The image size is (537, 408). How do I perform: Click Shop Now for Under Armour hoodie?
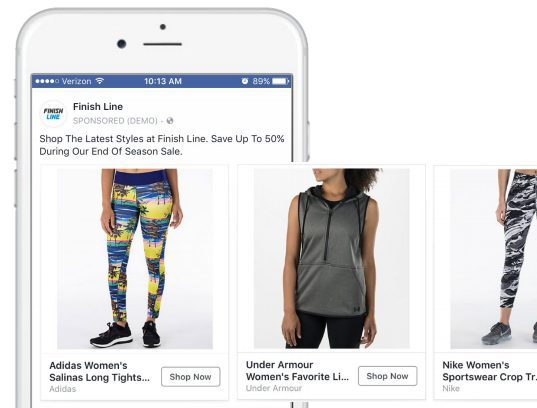click(387, 376)
